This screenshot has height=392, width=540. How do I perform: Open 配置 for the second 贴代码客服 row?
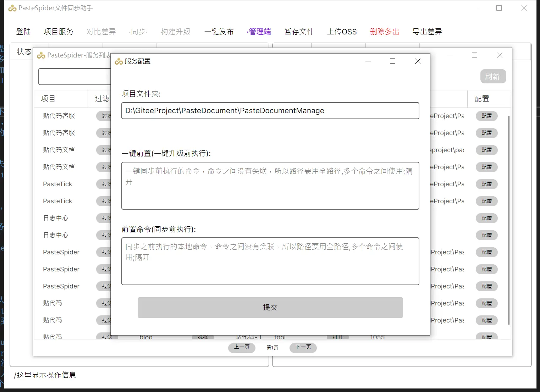486,133
